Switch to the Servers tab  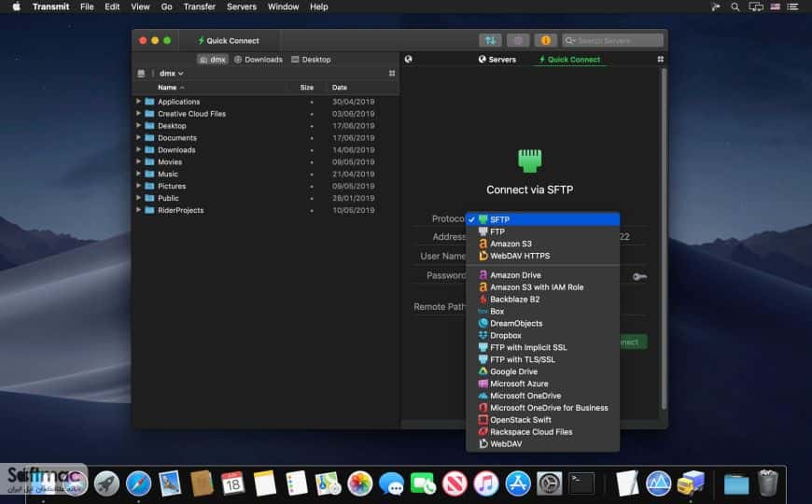497,60
